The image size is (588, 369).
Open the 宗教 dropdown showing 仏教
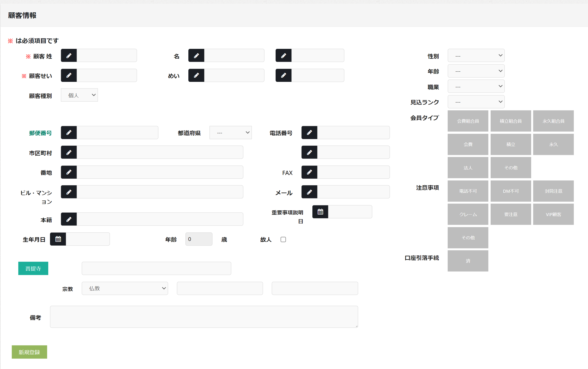coord(124,288)
